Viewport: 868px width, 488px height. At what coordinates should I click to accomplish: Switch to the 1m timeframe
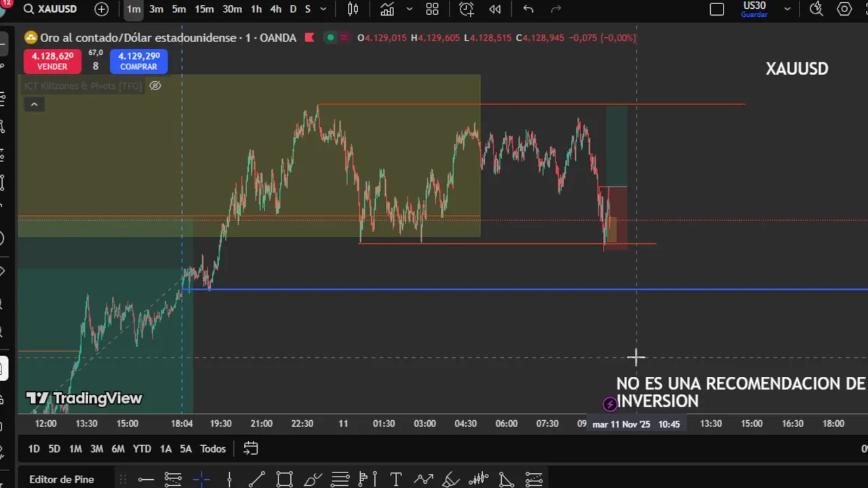(134, 9)
